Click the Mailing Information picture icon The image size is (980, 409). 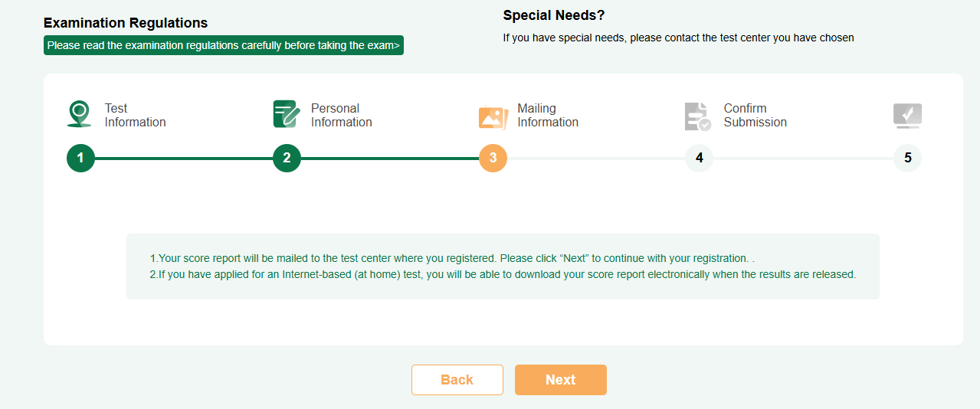(x=493, y=116)
